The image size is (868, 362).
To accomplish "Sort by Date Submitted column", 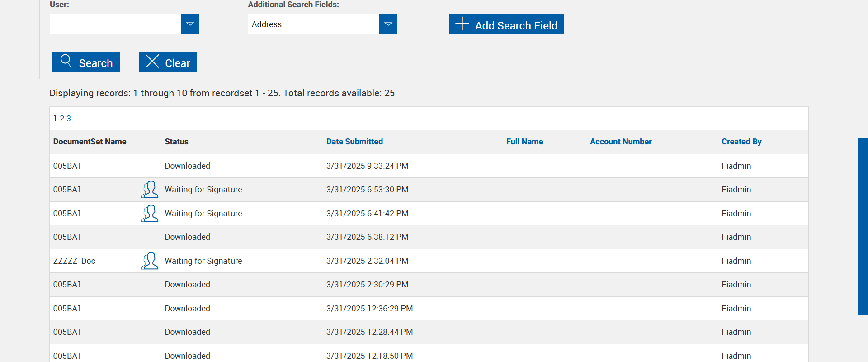I will (x=354, y=142).
